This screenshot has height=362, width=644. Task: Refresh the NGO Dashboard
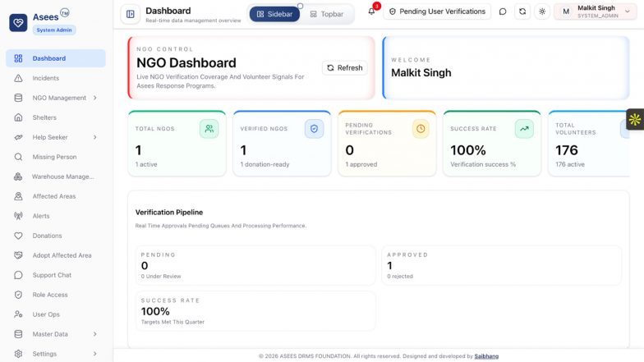pos(345,67)
